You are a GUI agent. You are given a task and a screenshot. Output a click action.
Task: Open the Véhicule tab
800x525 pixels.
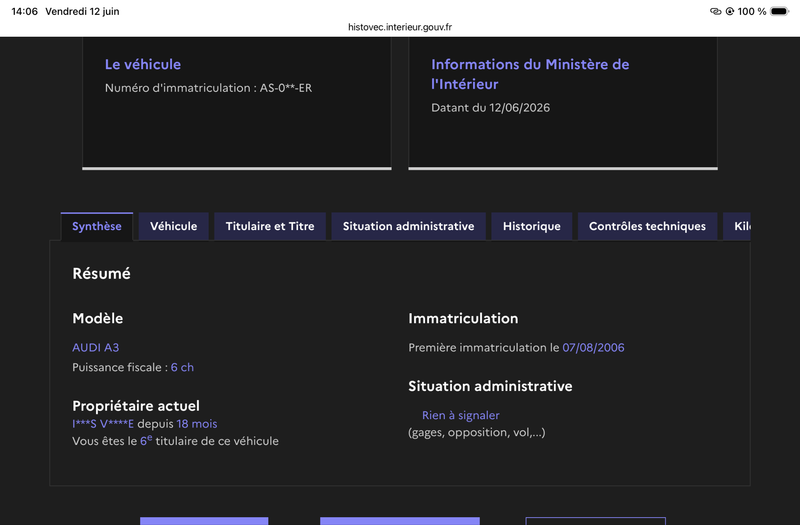(x=173, y=226)
